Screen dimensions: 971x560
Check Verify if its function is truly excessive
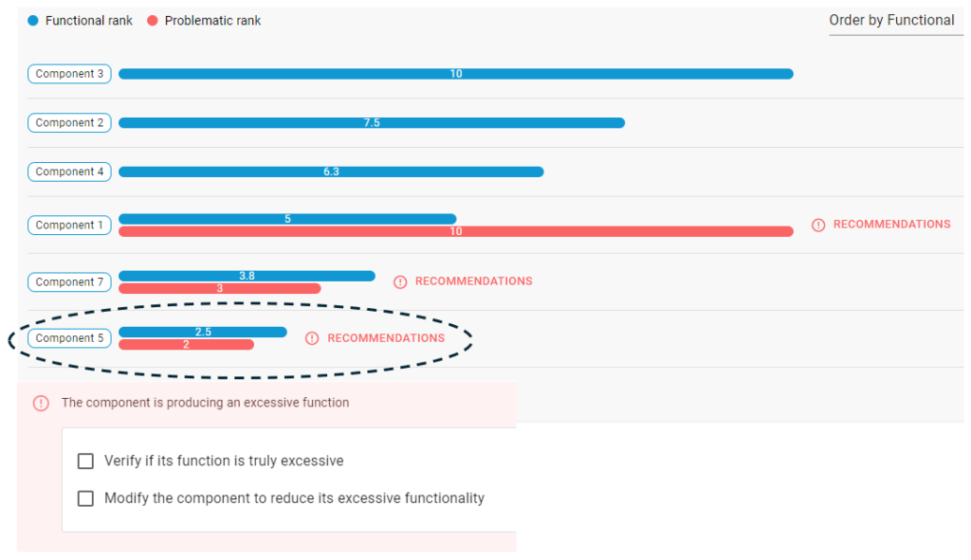(85, 461)
